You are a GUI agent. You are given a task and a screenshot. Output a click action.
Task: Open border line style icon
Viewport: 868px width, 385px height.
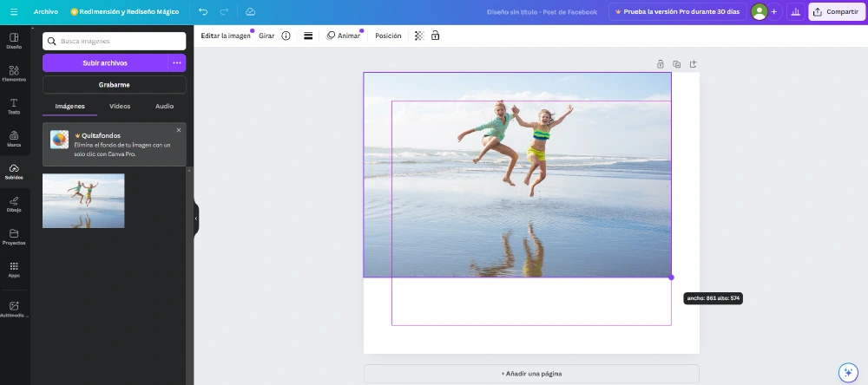[308, 36]
